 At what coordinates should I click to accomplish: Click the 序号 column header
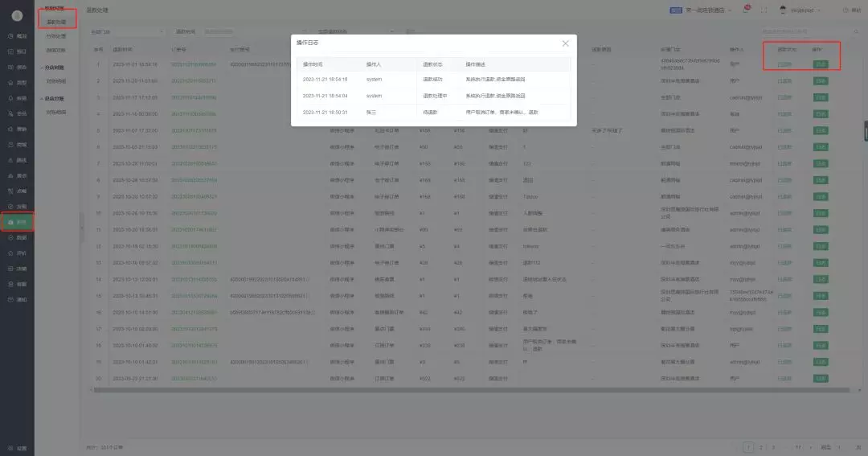pos(99,50)
